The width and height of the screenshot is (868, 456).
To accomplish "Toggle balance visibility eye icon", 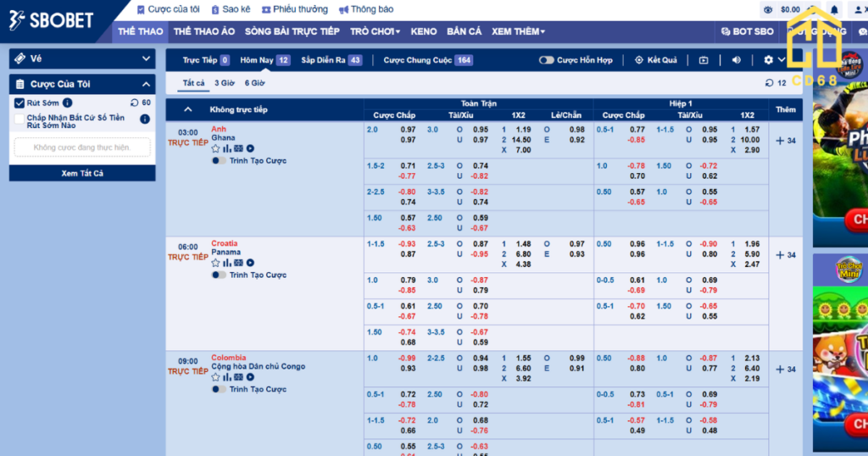I will pyautogui.click(x=768, y=9).
